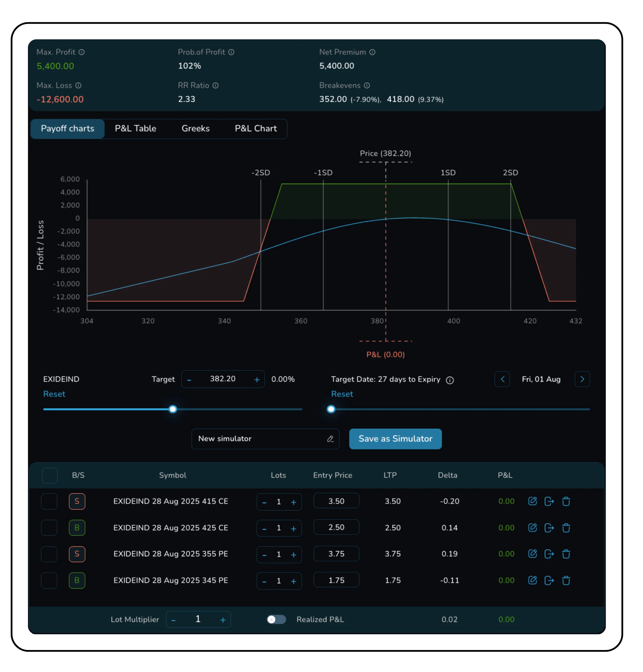The height and width of the screenshot is (672, 643).
Task: Open the P&L Table tab
Action: 135,128
